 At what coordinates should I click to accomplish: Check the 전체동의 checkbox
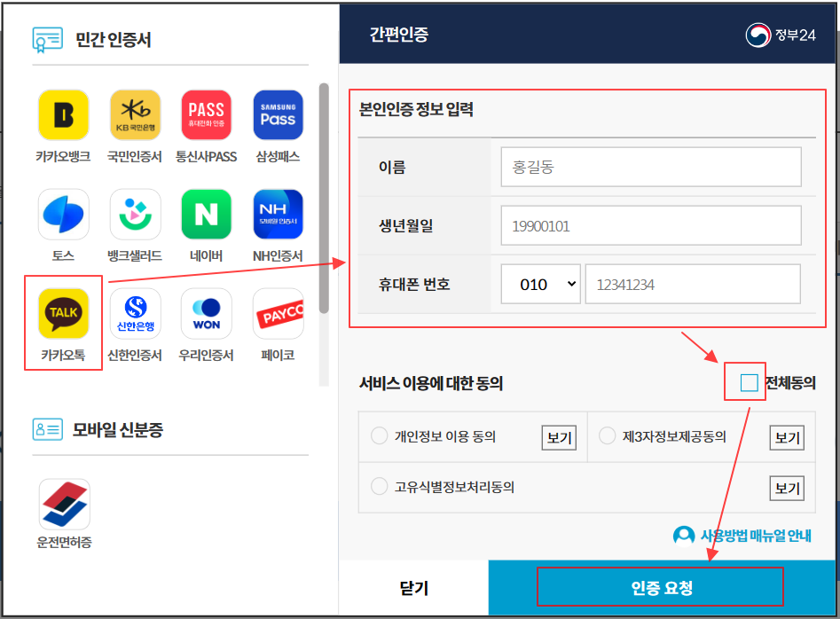coord(749,383)
